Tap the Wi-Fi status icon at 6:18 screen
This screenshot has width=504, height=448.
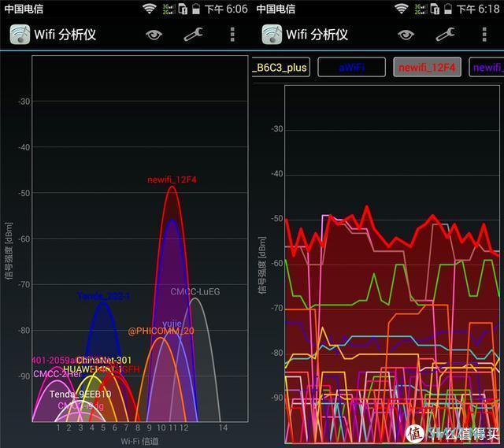[x=401, y=9]
